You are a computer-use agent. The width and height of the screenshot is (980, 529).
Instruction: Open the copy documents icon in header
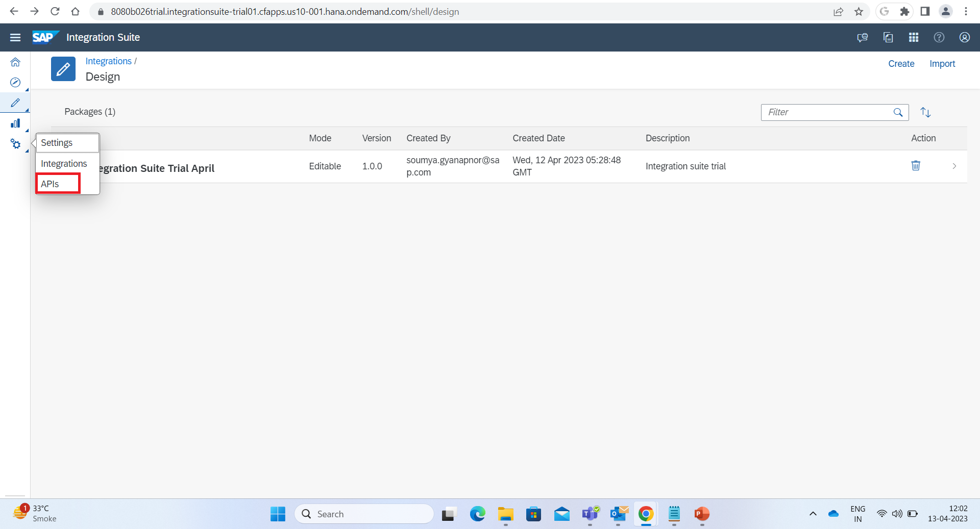(x=888, y=37)
